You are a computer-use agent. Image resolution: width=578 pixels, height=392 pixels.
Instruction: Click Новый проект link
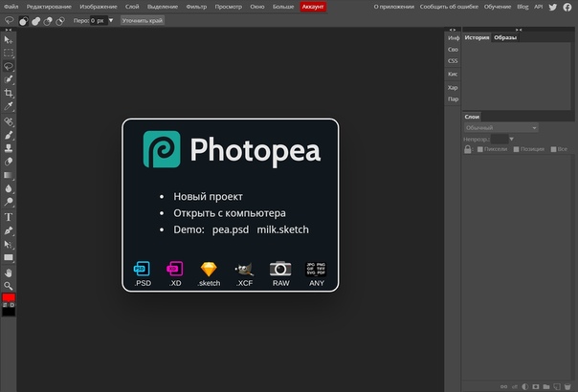click(x=208, y=197)
